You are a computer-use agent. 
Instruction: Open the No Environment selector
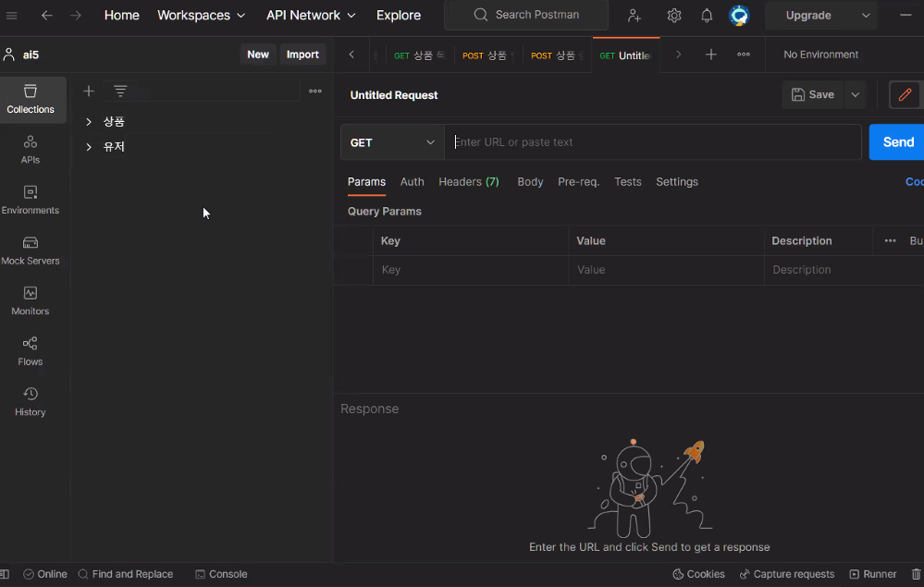pyautogui.click(x=821, y=55)
